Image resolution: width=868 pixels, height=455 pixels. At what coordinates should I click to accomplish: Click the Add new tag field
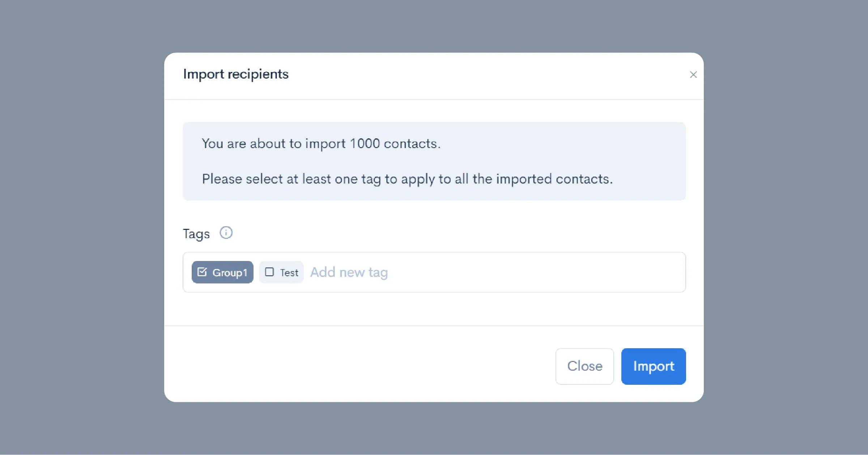click(349, 272)
